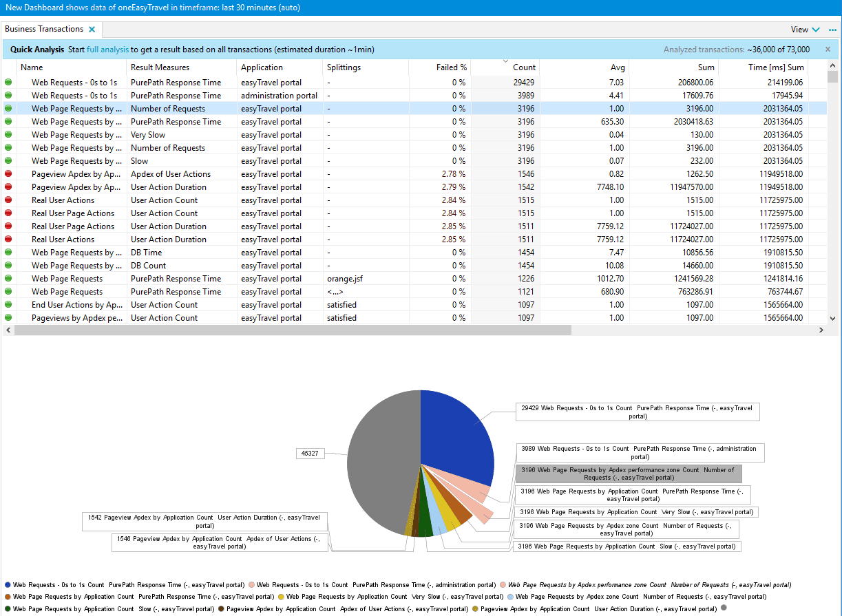Select the Pageviews by Apdex pe... row

tap(415, 318)
